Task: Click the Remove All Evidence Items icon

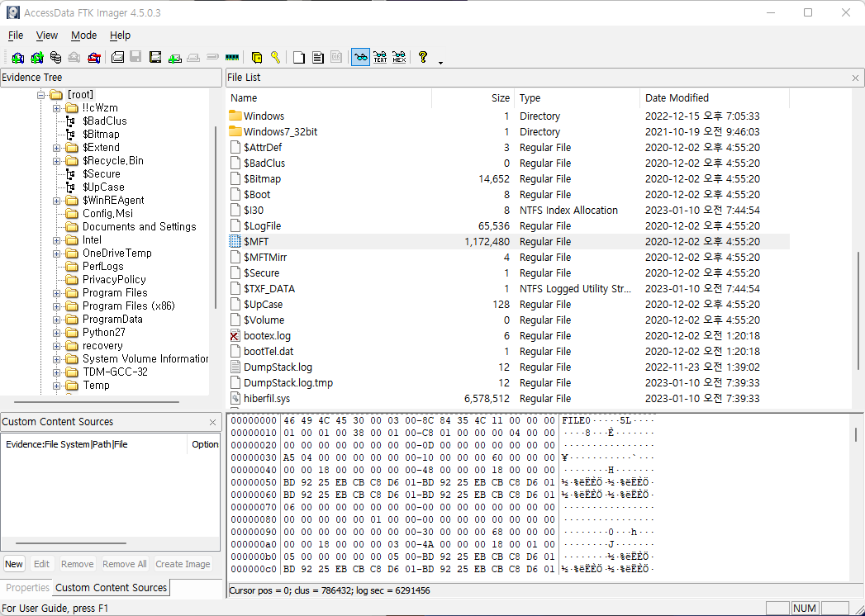Action: (x=94, y=57)
